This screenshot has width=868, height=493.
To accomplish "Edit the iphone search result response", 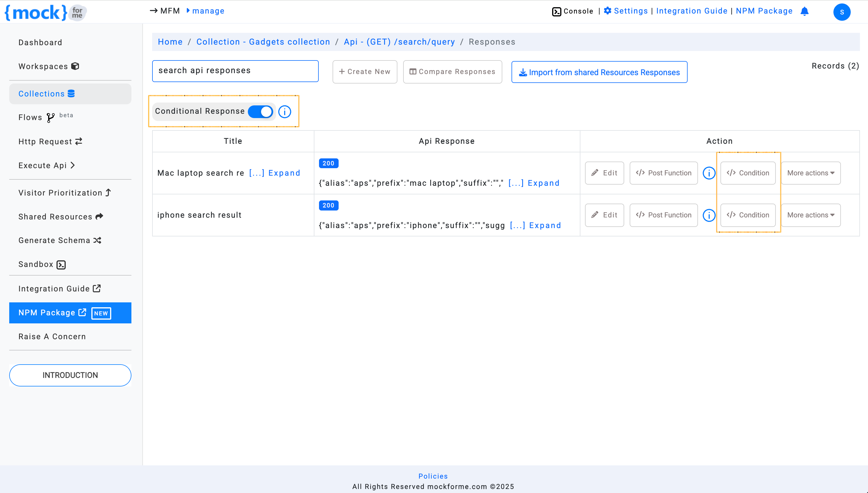I will pos(604,215).
